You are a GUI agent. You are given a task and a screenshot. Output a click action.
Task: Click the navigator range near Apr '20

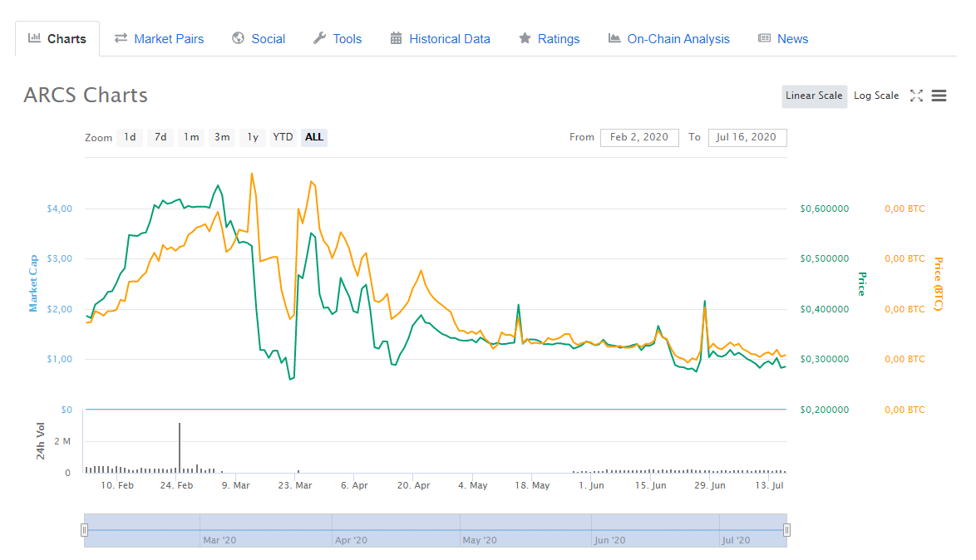[x=351, y=540]
